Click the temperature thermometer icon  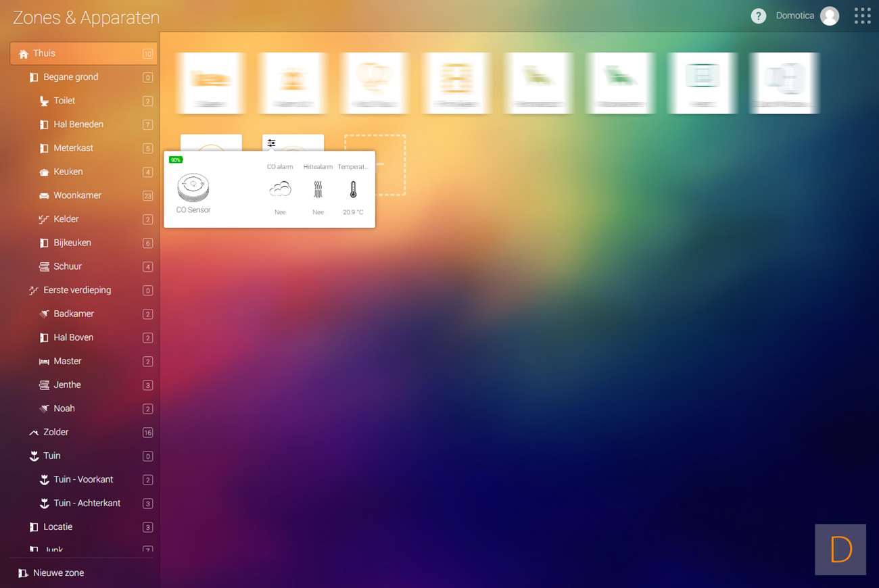(353, 189)
